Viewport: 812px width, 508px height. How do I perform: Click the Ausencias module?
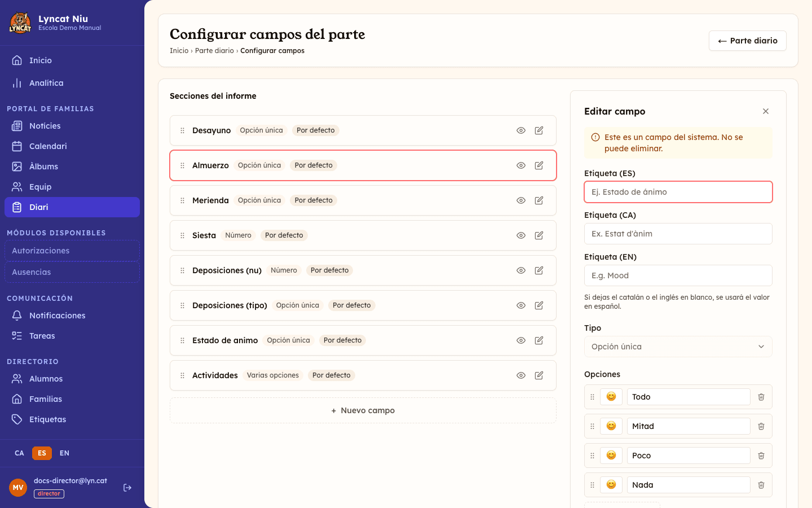(x=72, y=272)
